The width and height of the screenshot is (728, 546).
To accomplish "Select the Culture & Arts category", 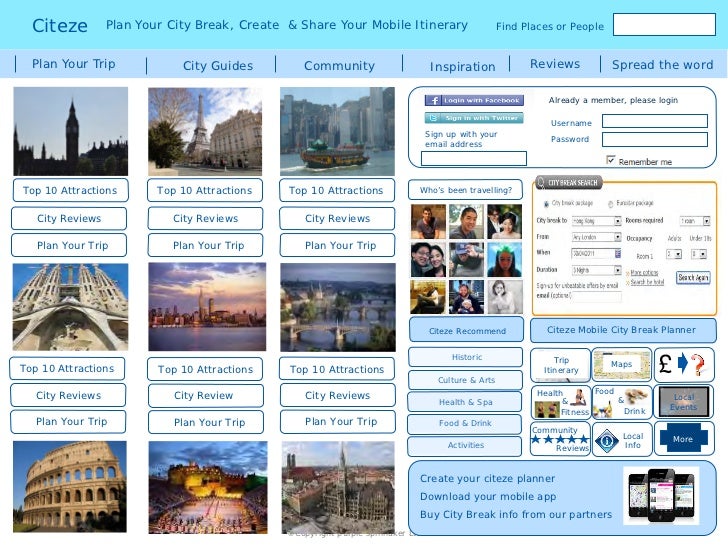I will pyautogui.click(x=466, y=380).
